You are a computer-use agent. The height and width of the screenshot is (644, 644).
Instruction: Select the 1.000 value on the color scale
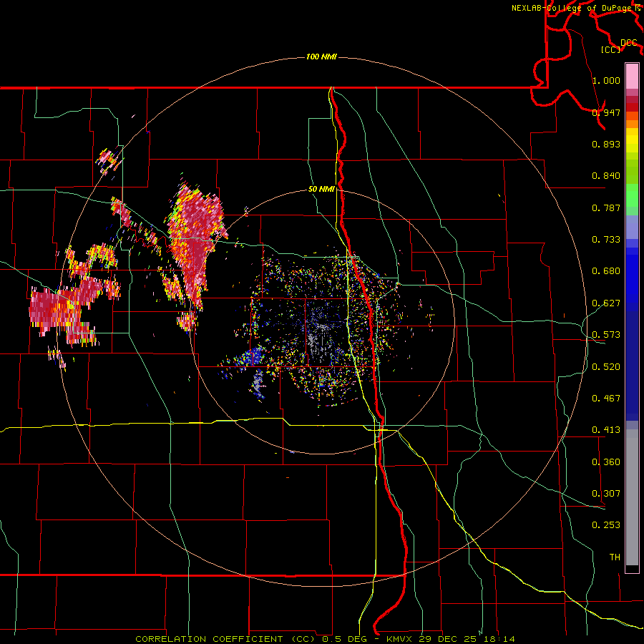606,80
